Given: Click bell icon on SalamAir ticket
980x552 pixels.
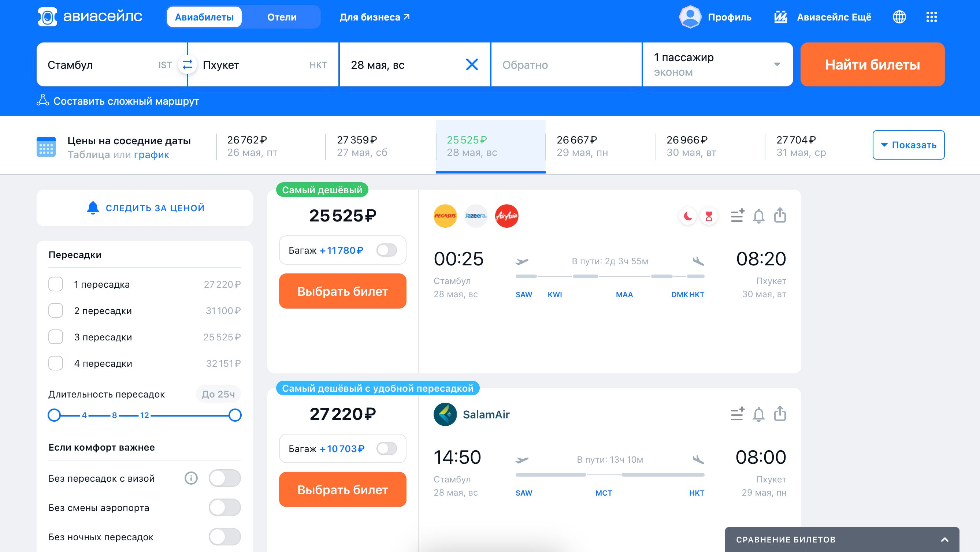Looking at the screenshot, I should (758, 414).
